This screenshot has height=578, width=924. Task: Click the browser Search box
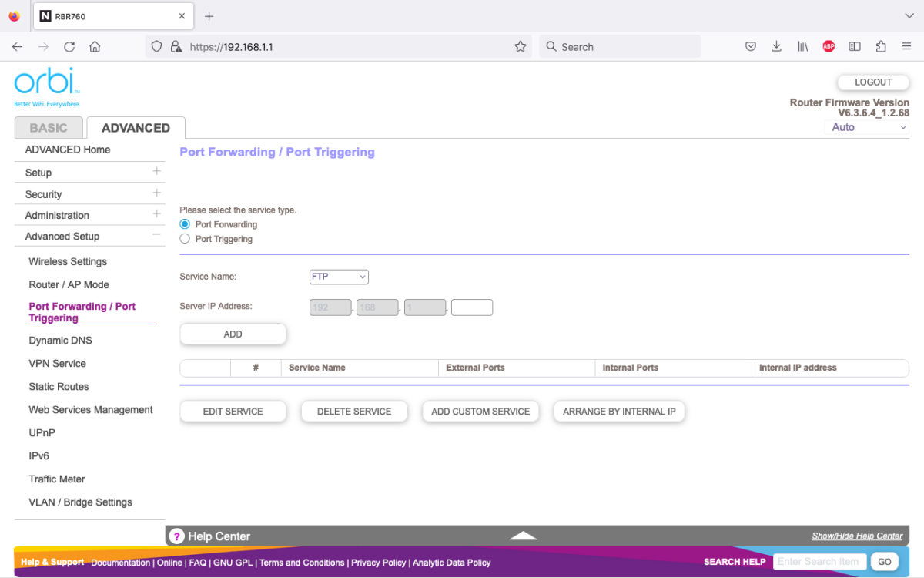pyautogui.click(x=620, y=46)
